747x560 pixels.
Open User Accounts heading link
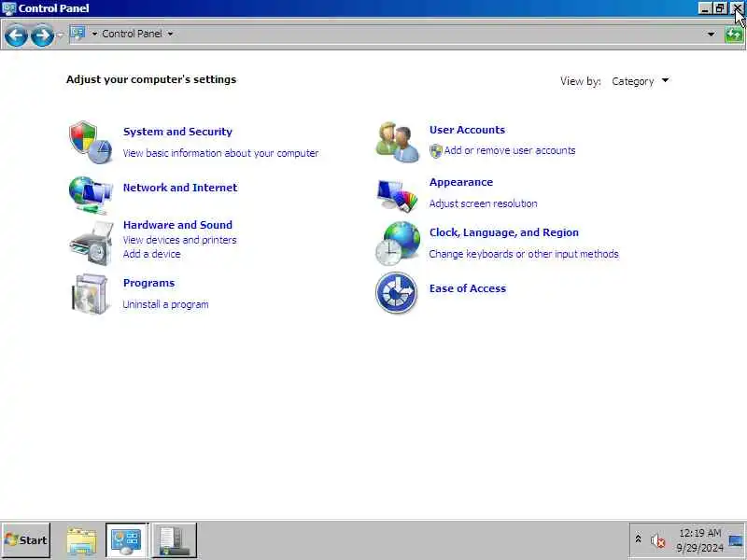(467, 130)
